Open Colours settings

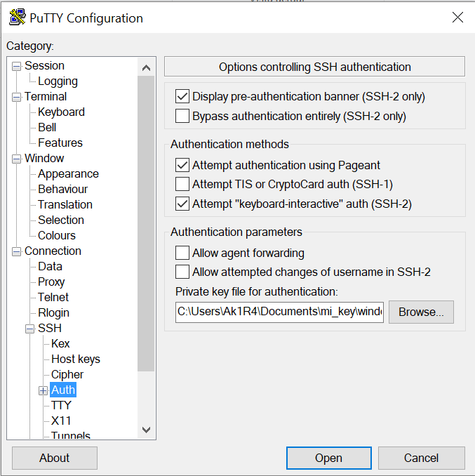(x=57, y=236)
